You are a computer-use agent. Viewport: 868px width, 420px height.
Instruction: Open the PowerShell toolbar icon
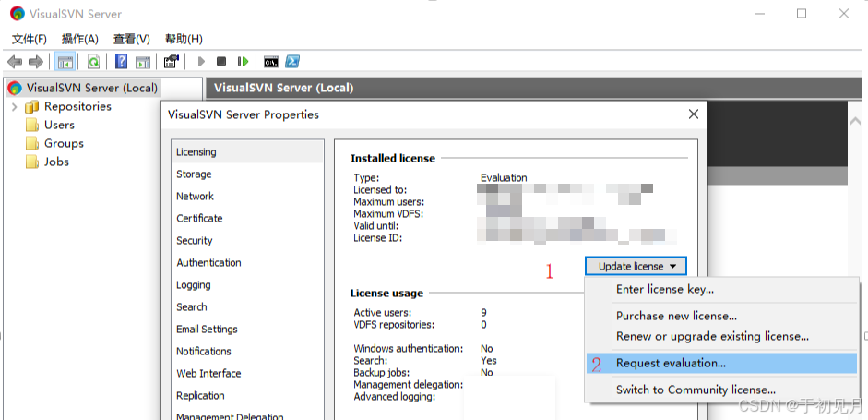292,62
